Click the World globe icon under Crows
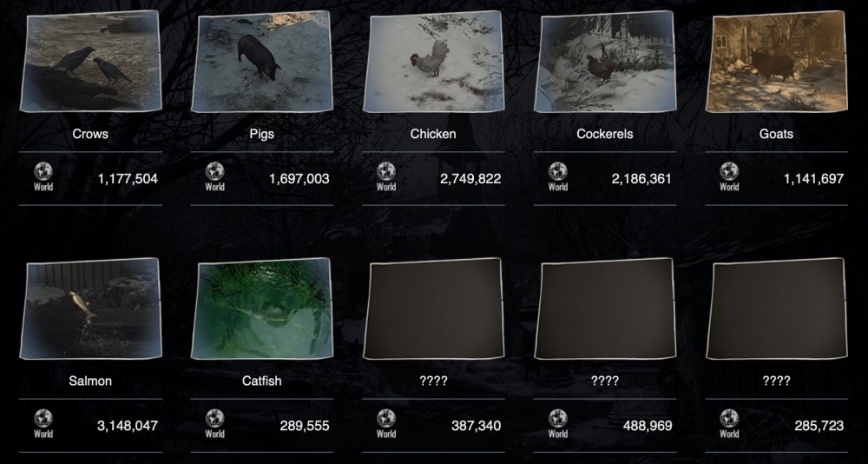 pos(43,171)
